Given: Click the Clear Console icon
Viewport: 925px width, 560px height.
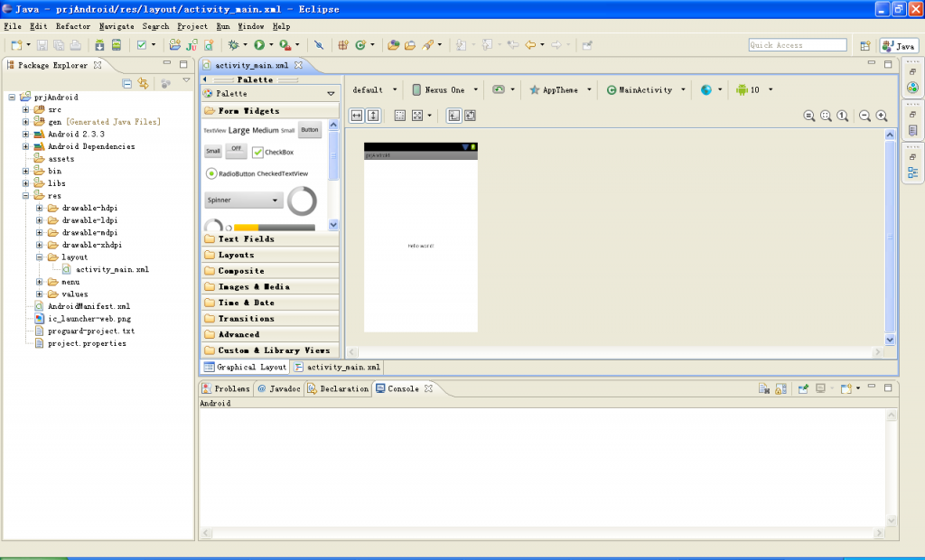Looking at the screenshot, I should (764, 388).
